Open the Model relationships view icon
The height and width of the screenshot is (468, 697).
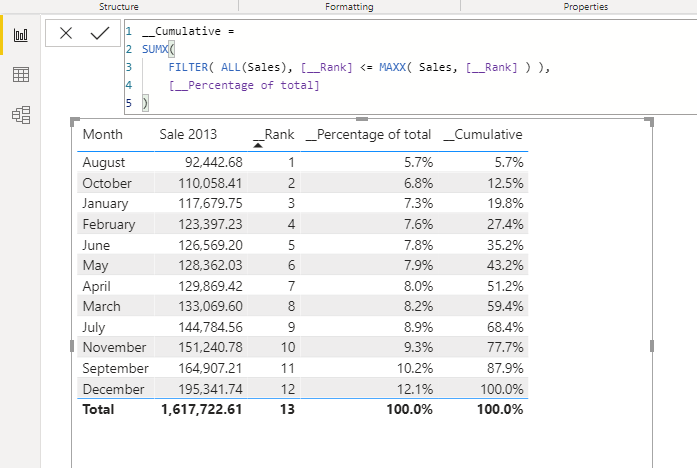(x=21, y=115)
